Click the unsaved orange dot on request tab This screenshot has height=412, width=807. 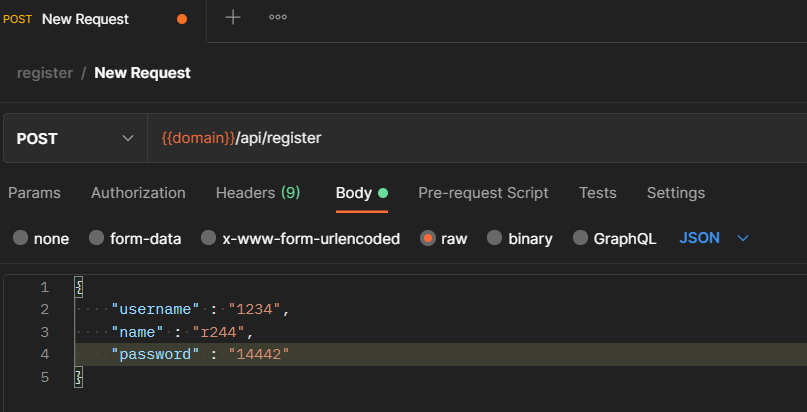point(181,19)
